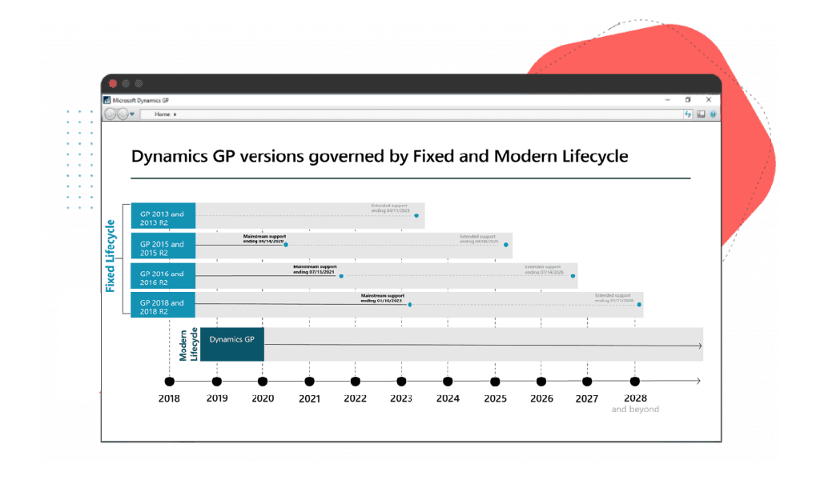Image resolution: width=820 pixels, height=504 pixels.
Task: Expand the Home breadcrumb arrow
Action: (x=175, y=114)
